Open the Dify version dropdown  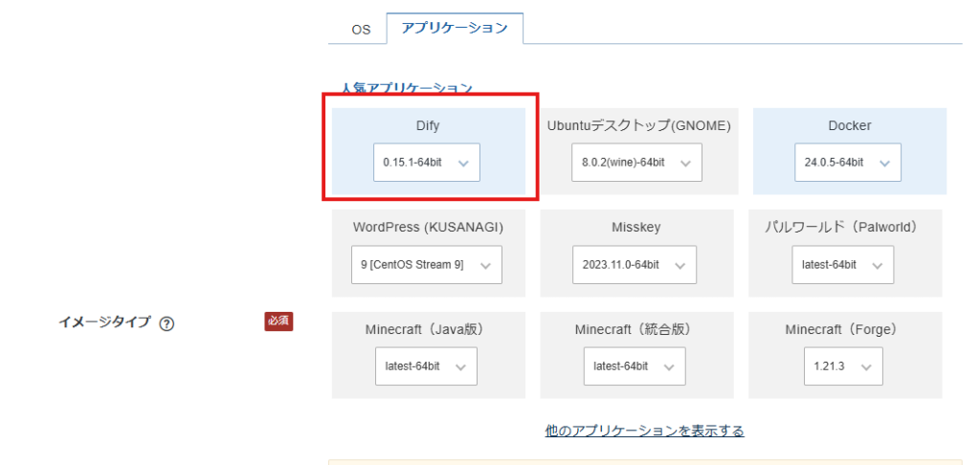pyautogui.click(x=426, y=163)
